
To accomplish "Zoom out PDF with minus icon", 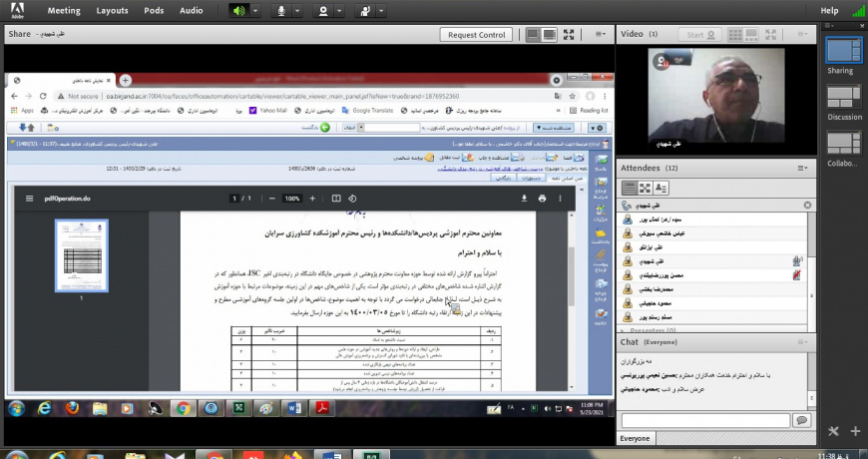I will pyautogui.click(x=271, y=199).
